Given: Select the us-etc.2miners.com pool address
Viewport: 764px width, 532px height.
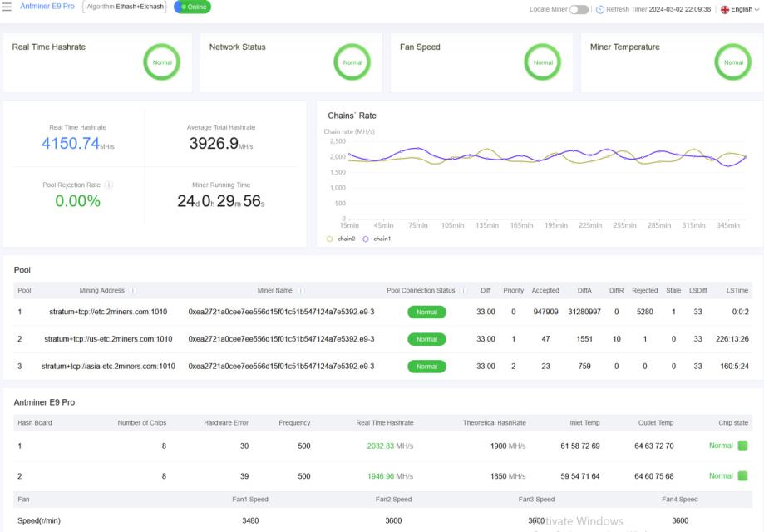Looking at the screenshot, I should (108, 339).
